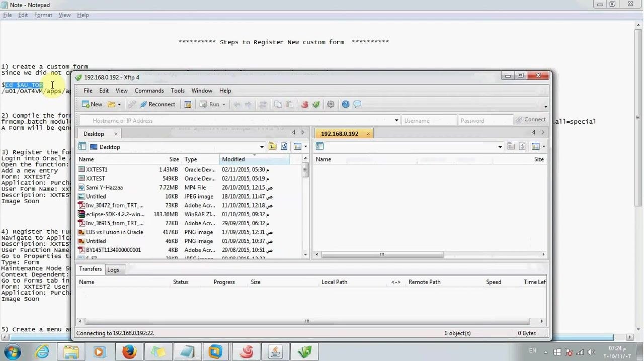
Task: Open the Help menu in Xftp
Action: click(225, 91)
